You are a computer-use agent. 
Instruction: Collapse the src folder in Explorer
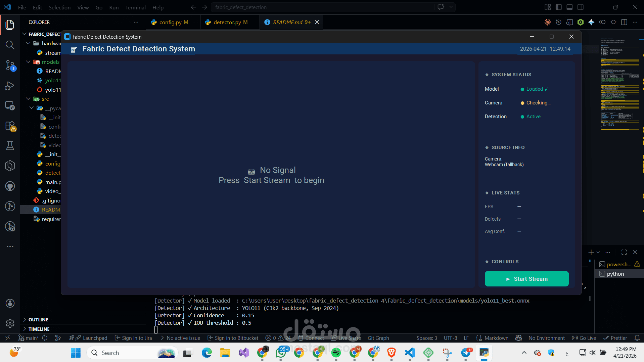pyautogui.click(x=28, y=99)
